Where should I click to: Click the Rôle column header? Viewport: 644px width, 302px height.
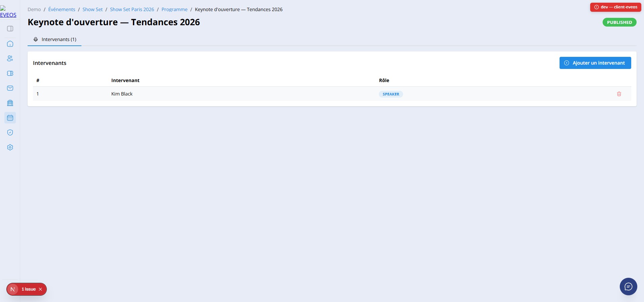pyautogui.click(x=384, y=80)
